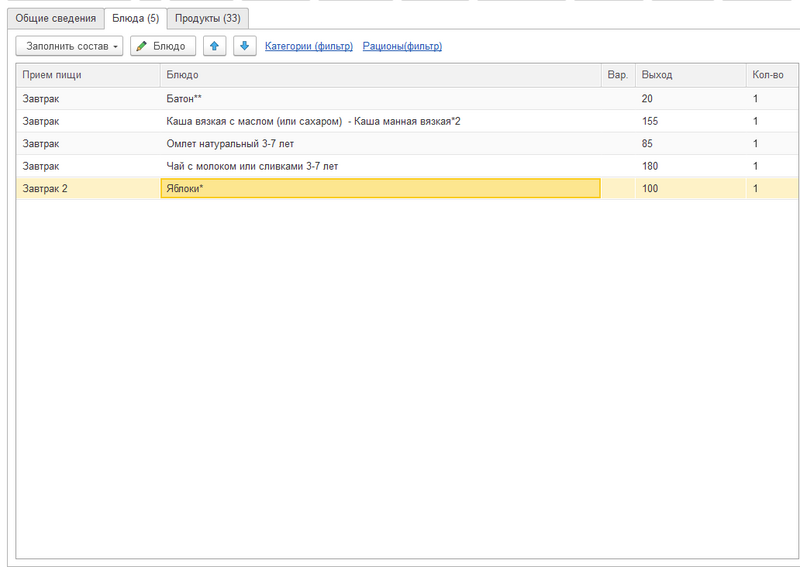
Task: Click the Выход column header
Action: pos(690,75)
